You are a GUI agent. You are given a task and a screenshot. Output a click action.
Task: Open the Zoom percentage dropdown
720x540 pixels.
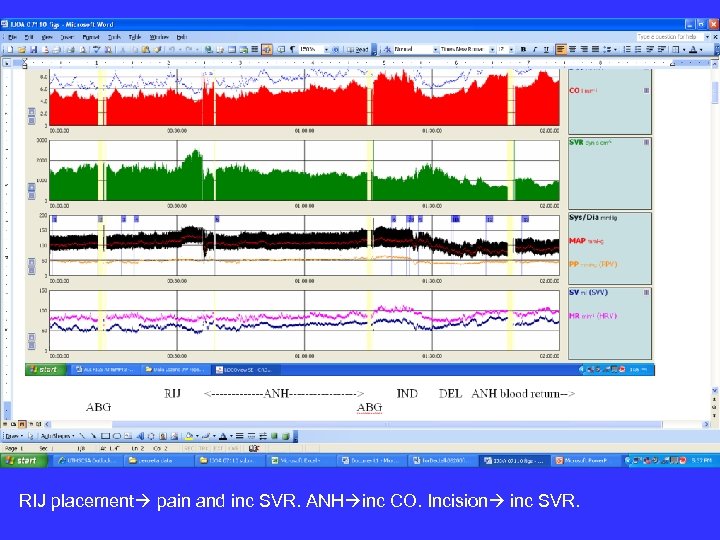click(x=326, y=49)
